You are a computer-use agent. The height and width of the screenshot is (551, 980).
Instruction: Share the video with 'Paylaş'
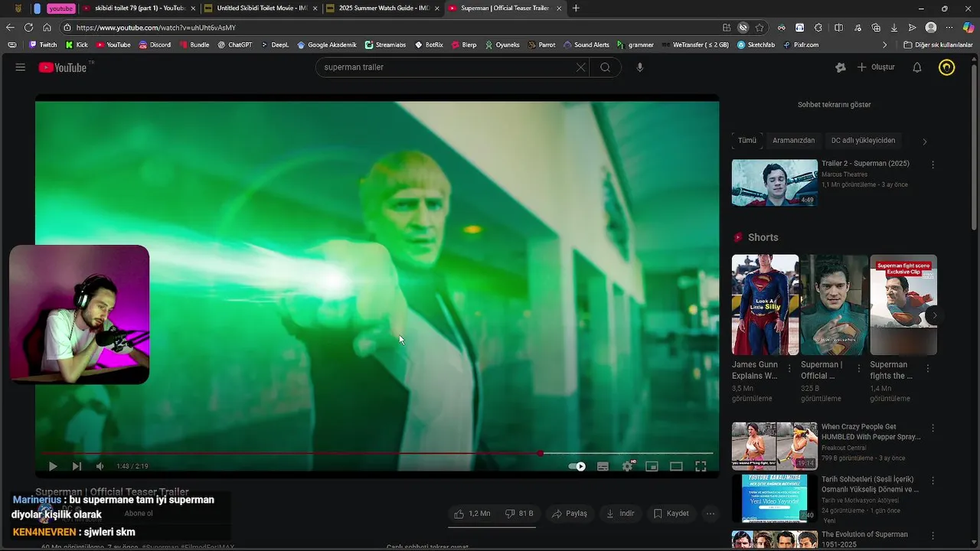pos(570,514)
